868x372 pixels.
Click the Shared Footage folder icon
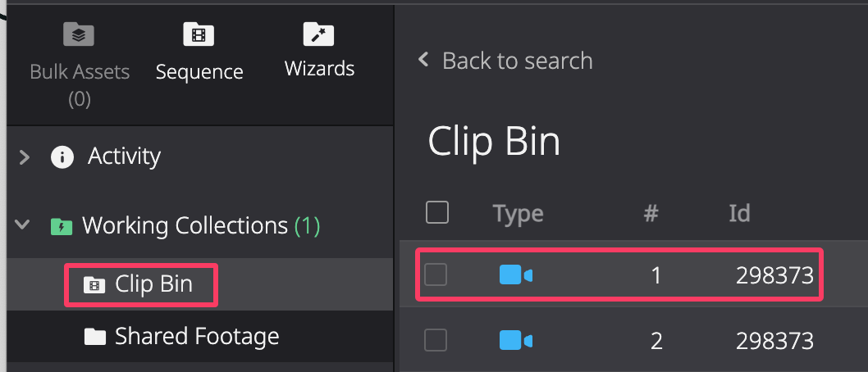click(x=94, y=337)
